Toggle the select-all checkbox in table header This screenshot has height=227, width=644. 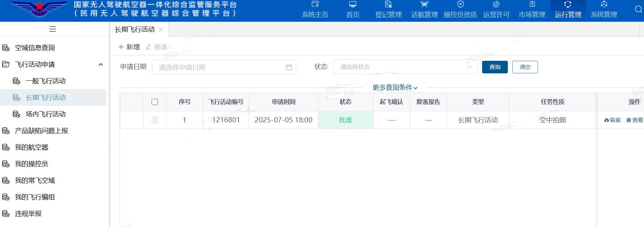[x=155, y=102]
